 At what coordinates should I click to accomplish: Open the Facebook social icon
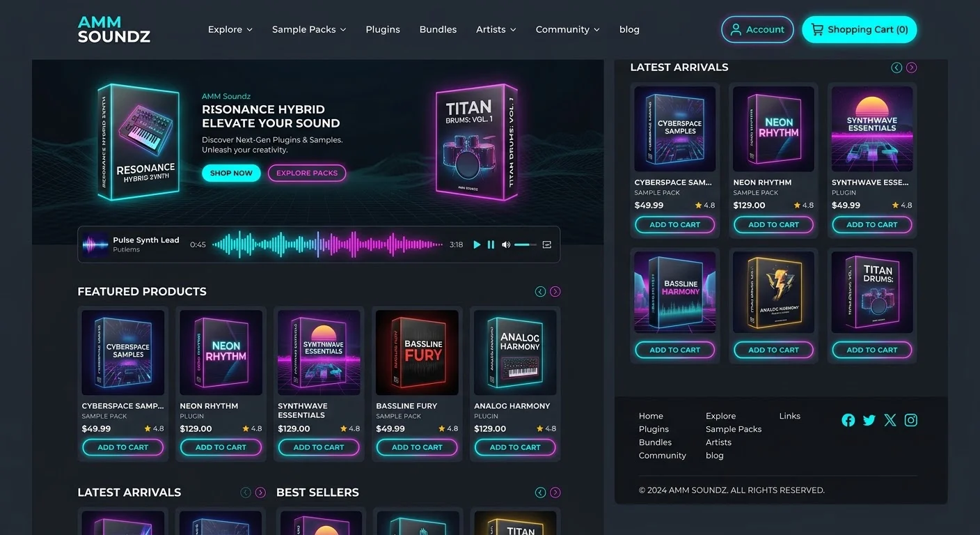point(848,420)
